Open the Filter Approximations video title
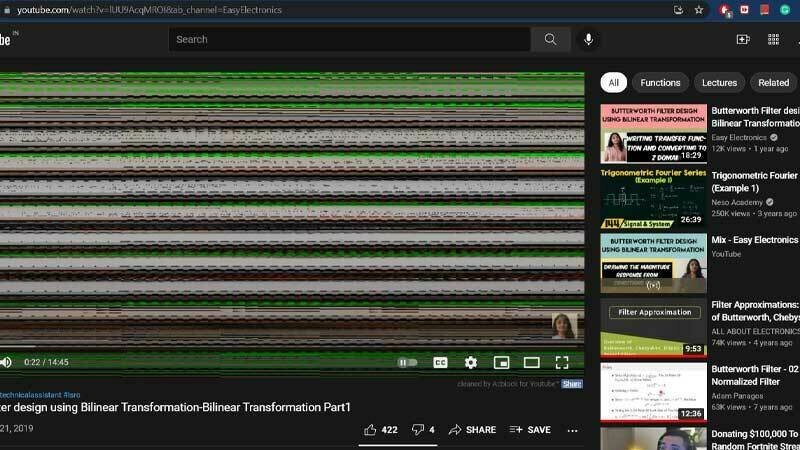The width and height of the screenshot is (800, 450). (755, 311)
